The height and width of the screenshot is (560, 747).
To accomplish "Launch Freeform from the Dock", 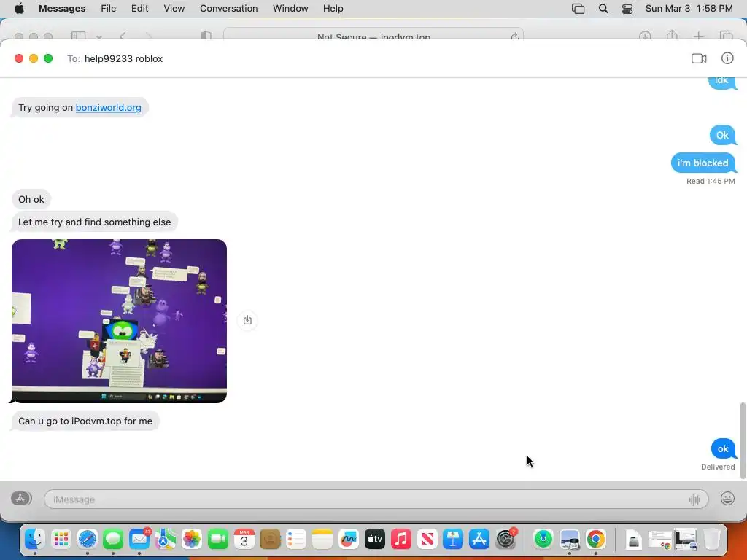I will pyautogui.click(x=349, y=539).
